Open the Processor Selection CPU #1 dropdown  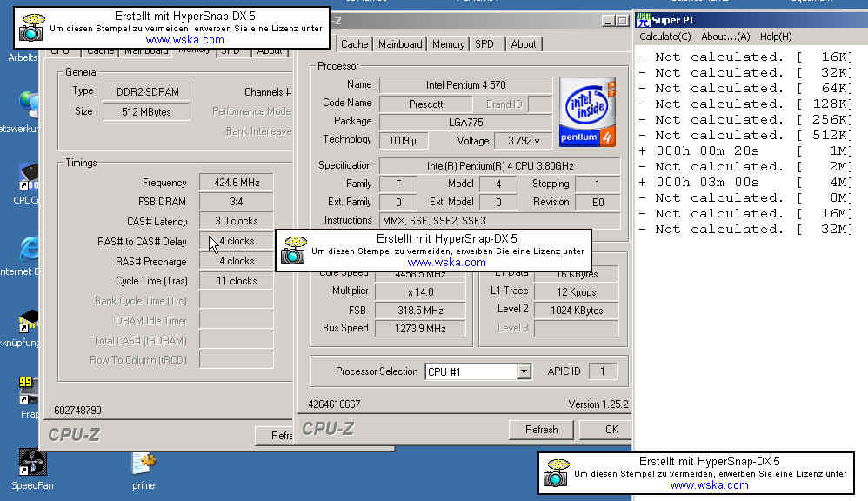[524, 371]
